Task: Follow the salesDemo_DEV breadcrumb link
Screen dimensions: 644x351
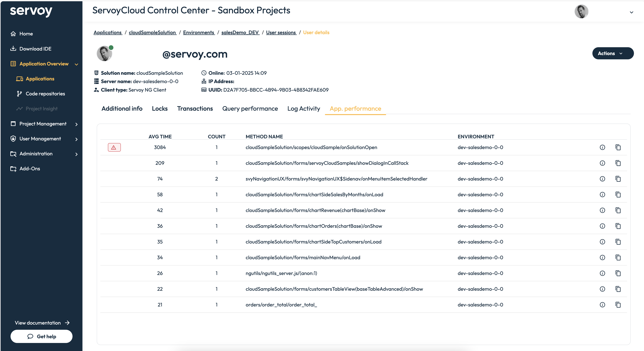Action: [240, 33]
